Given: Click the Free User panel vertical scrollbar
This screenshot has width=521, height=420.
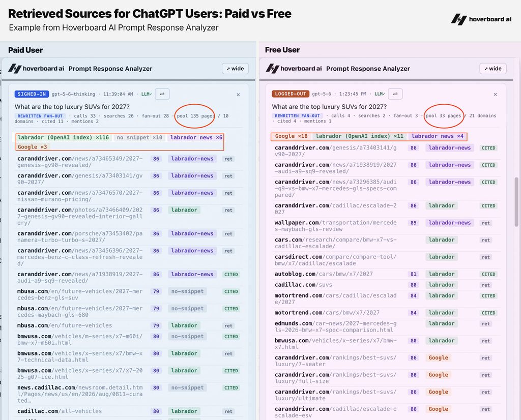Looking at the screenshot, I should [516, 202].
